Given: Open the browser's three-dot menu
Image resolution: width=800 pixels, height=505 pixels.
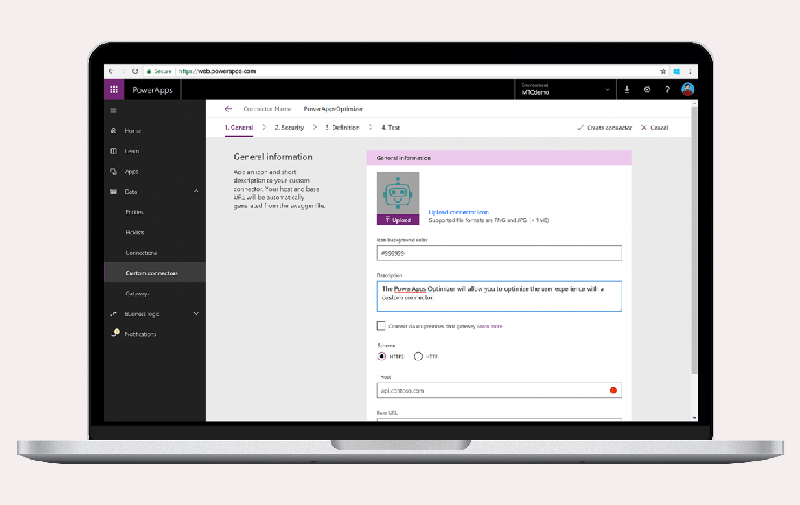Looking at the screenshot, I should pos(690,71).
